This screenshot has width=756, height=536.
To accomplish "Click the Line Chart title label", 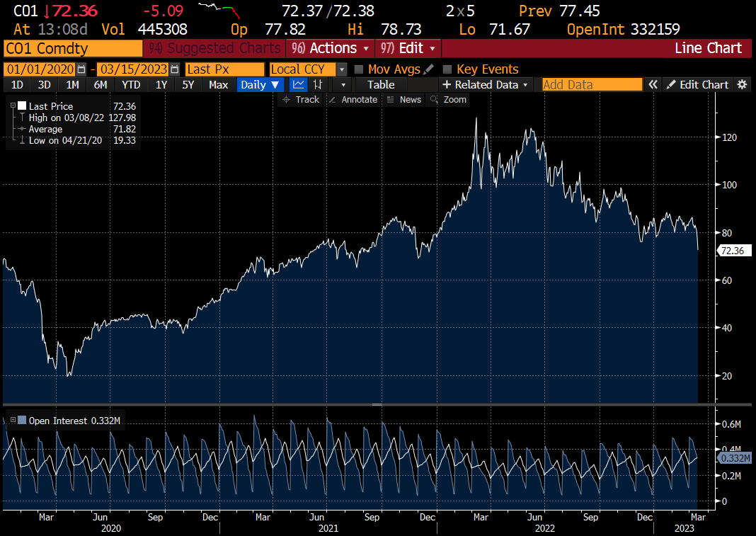I will coord(708,48).
